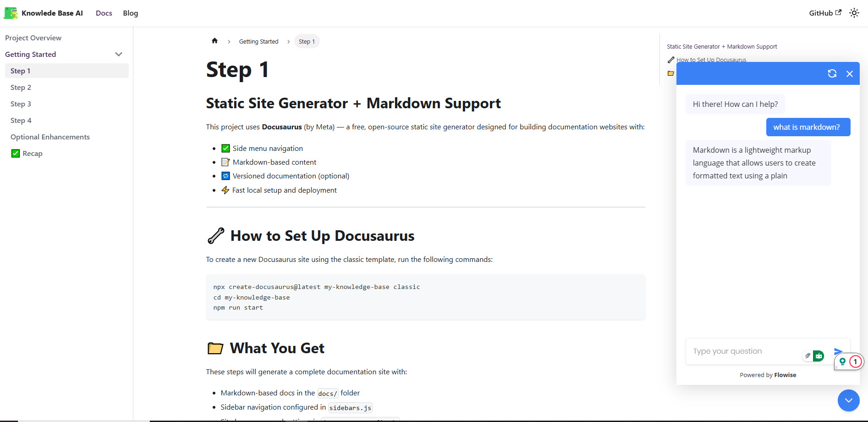Reset the chat with the refresh icon
The image size is (868, 422).
click(832, 73)
